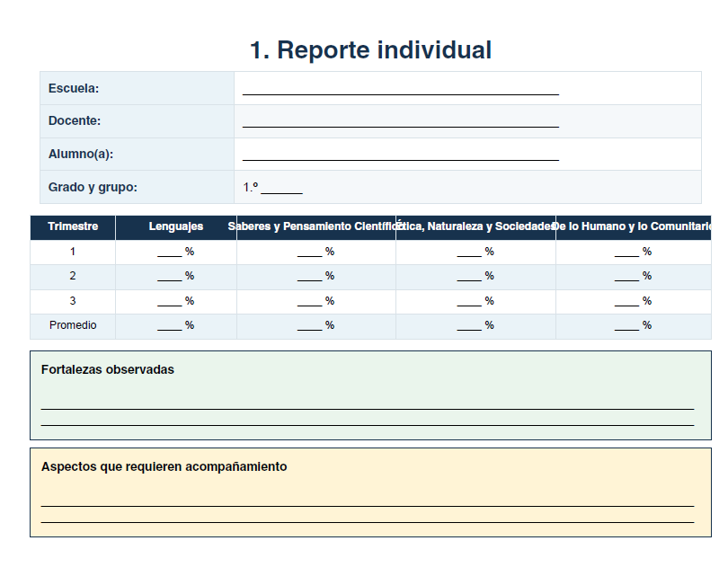This screenshot has width=728, height=585.
Task: Click Ética percentage cell in Promedio row
Action: [475, 325]
